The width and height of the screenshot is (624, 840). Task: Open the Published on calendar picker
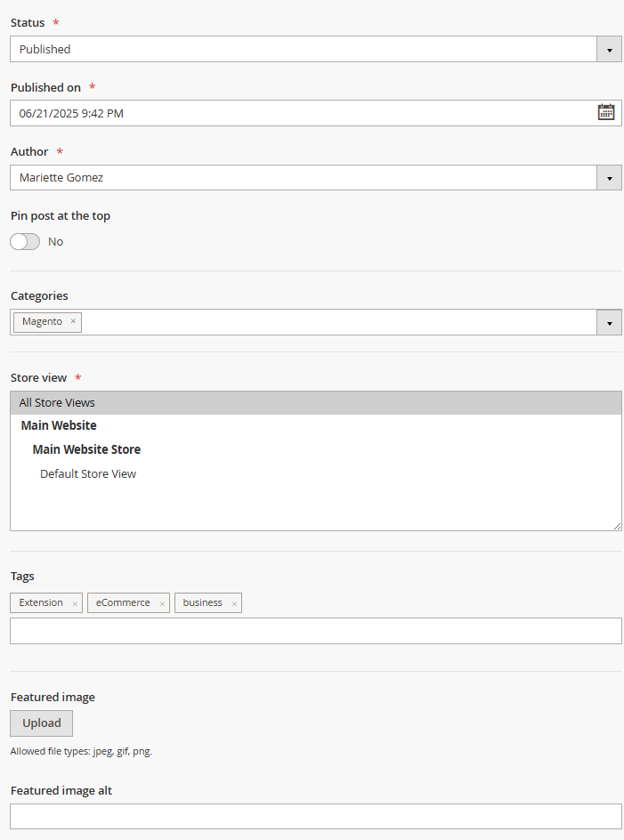(x=605, y=112)
